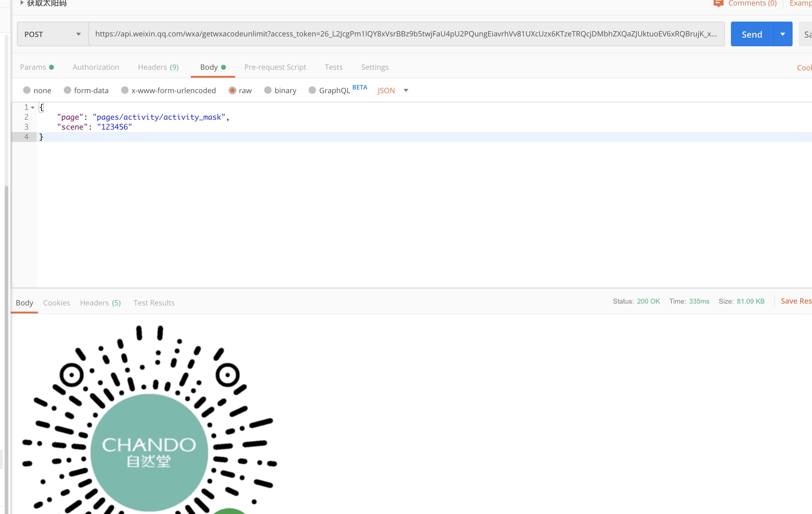Select the raw body radio button

pos(232,90)
